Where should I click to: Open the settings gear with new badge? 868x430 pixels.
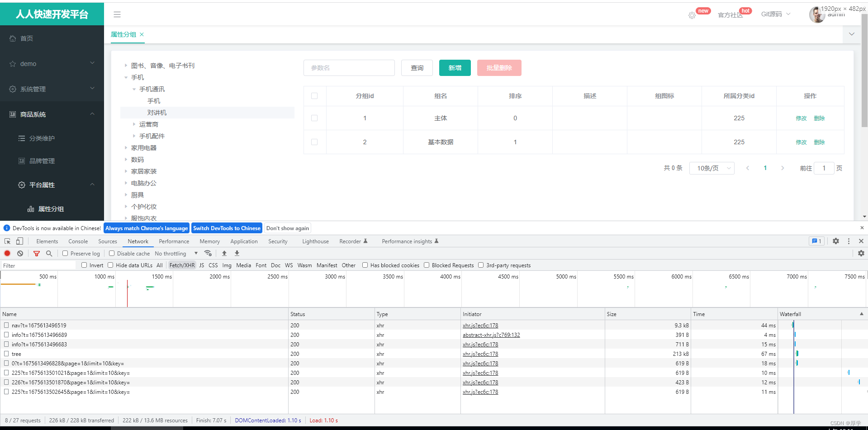[692, 15]
